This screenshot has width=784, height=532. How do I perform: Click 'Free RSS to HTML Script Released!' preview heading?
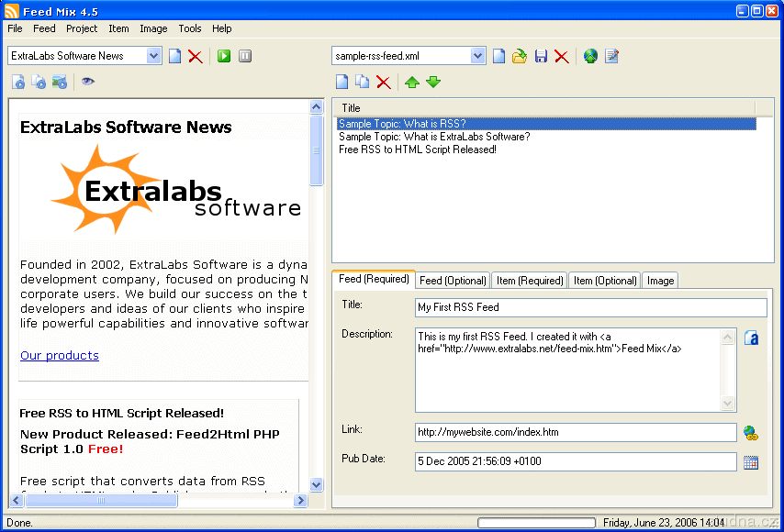[122, 413]
